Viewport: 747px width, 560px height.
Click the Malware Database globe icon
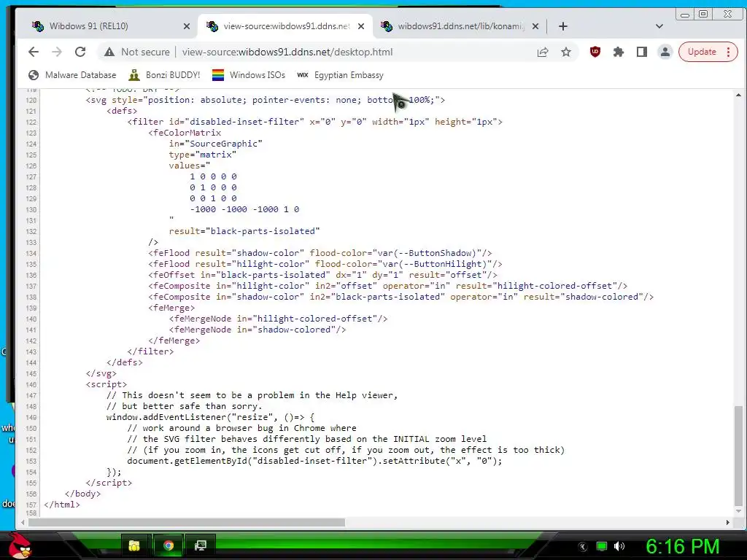click(x=34, y=75)
